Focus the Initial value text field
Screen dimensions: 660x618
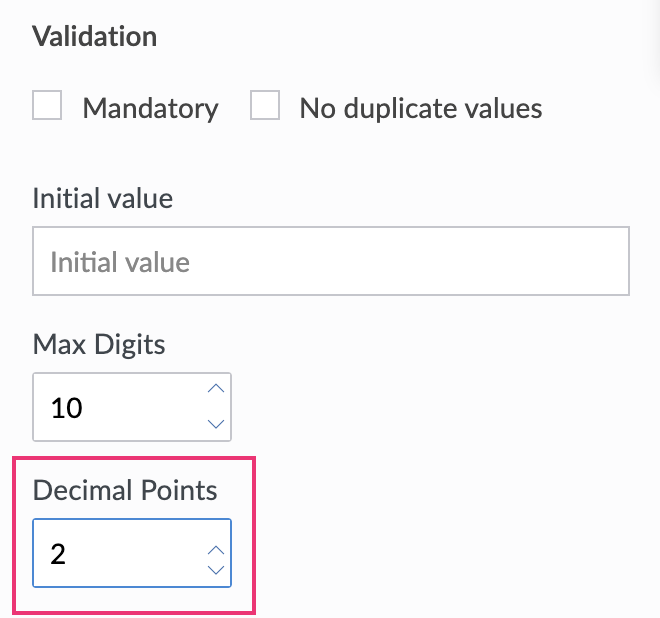pyautogui.click(x=330, y=262)
